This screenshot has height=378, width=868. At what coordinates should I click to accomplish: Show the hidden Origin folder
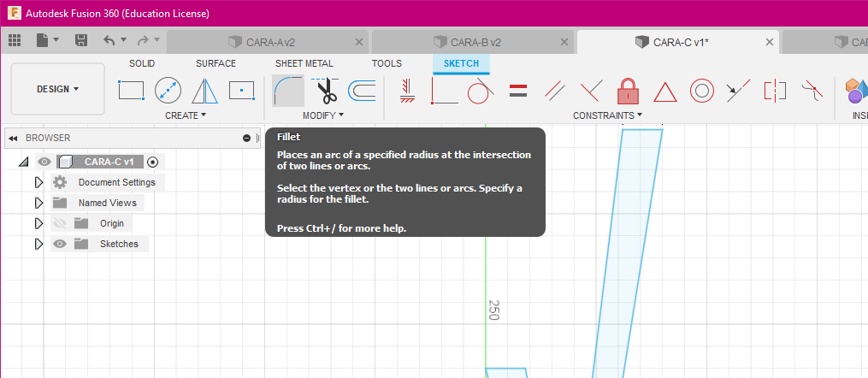[60, 223]
